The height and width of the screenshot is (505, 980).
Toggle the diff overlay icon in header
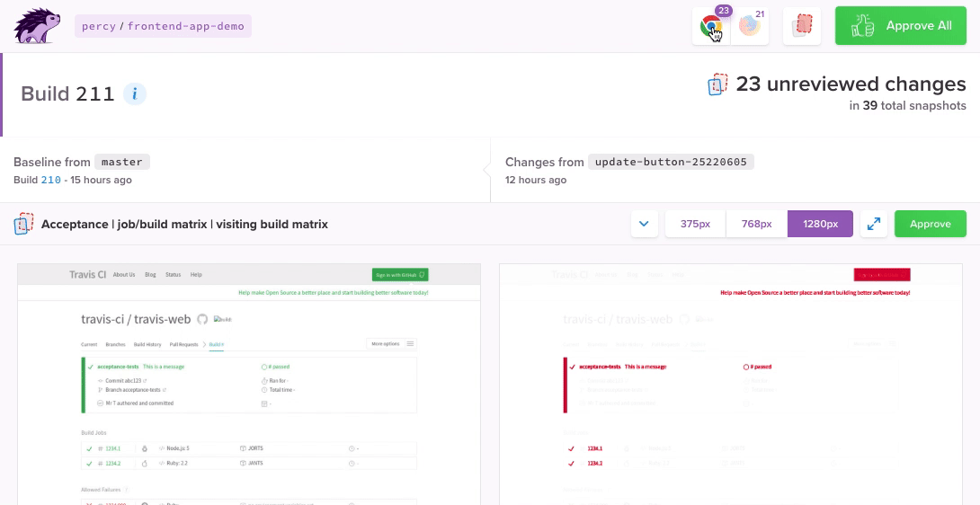802,26
